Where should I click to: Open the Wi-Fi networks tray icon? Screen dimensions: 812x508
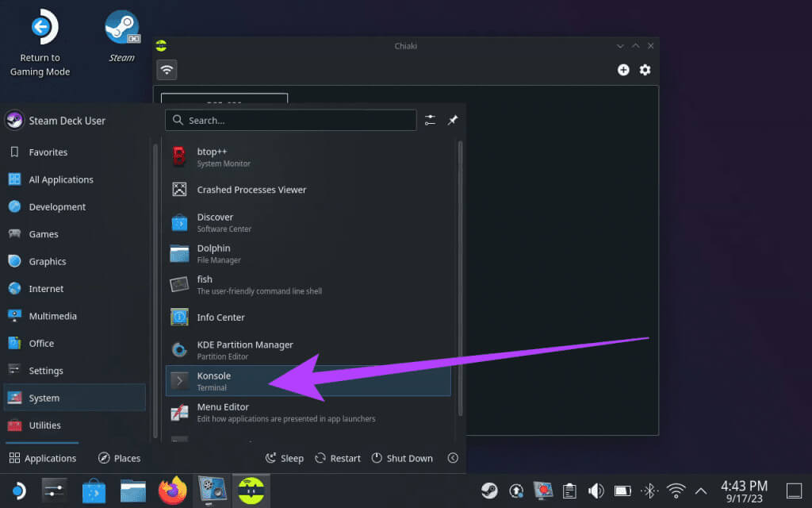click(x=676, y=491)
